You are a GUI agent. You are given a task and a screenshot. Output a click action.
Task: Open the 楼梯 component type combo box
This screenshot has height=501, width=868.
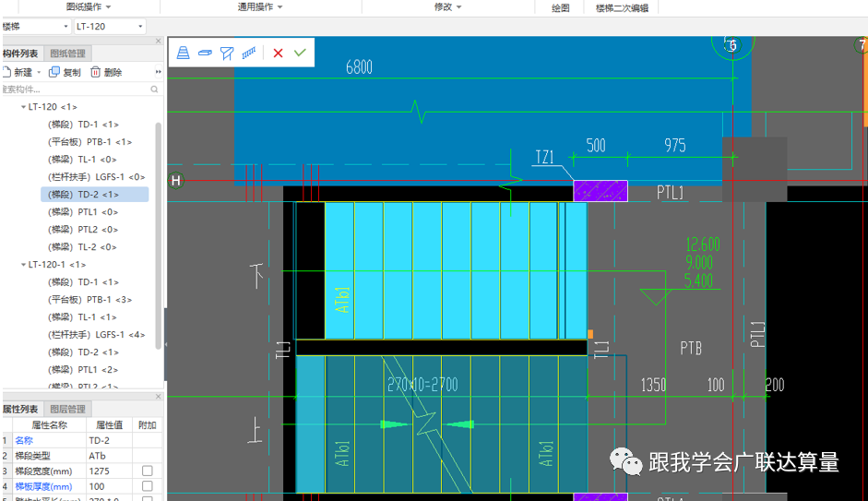[36, 26]
